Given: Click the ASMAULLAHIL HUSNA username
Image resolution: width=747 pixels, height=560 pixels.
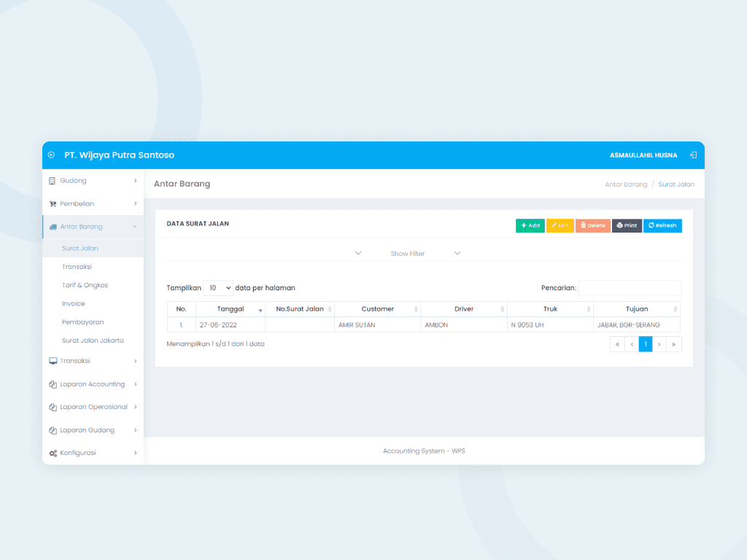Looking at the screenshot, I should pos(643,155).
